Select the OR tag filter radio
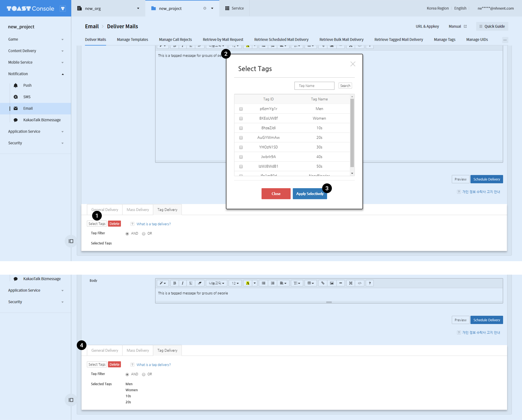This screenshot has height=420, width=522. 144,374
